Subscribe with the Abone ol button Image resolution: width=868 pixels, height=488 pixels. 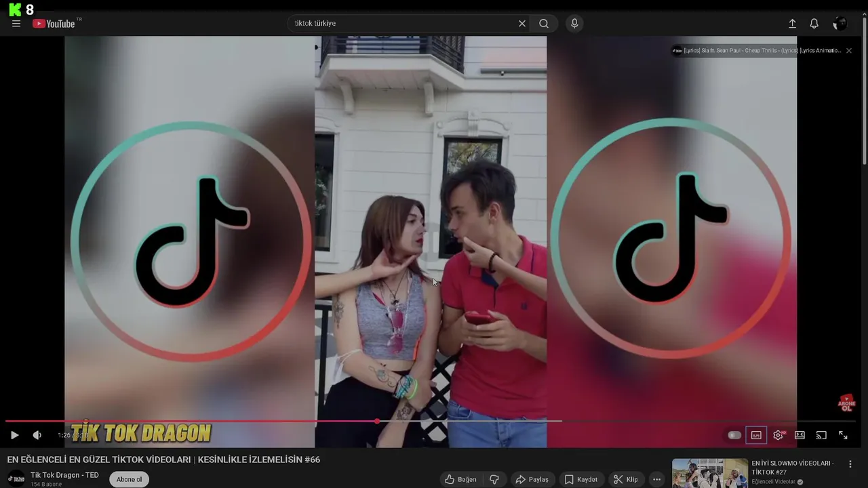(129, 479)
